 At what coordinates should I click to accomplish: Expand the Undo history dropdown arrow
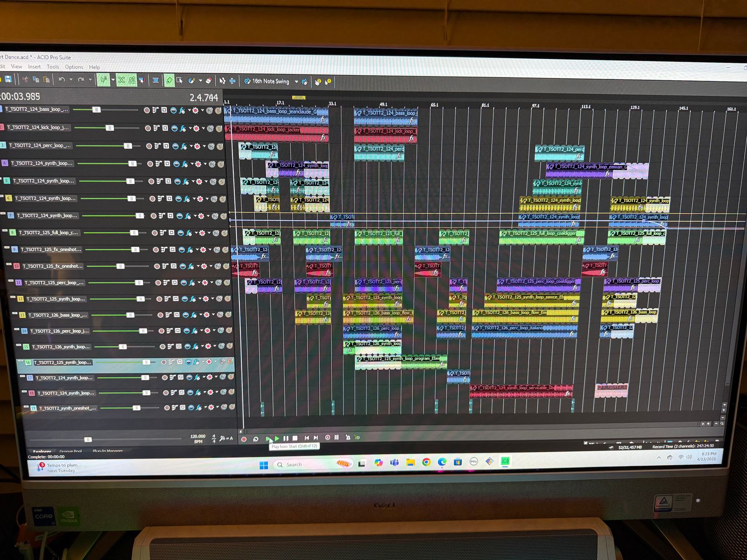coord(71,80)
